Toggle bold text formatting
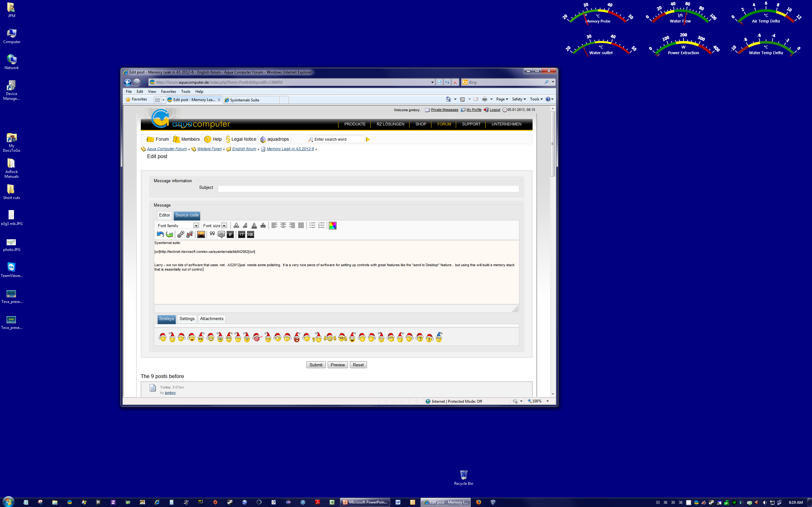 [x=236, y=225]
